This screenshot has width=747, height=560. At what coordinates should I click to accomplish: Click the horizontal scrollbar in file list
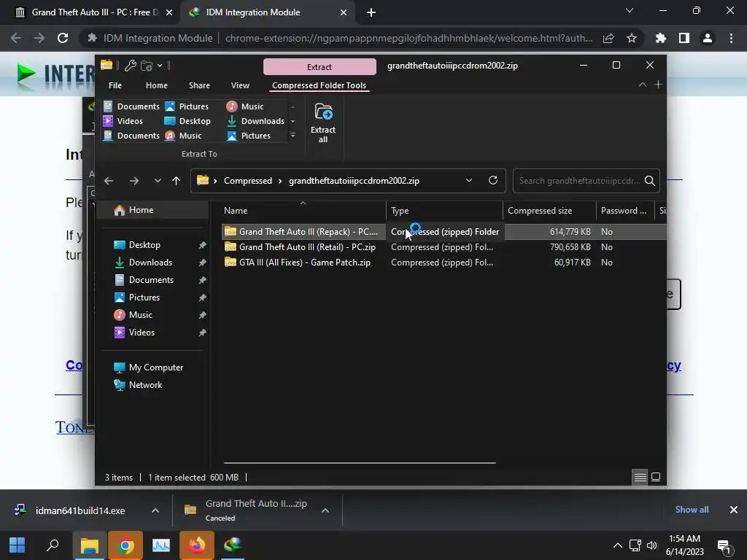(x=360, y=462)
